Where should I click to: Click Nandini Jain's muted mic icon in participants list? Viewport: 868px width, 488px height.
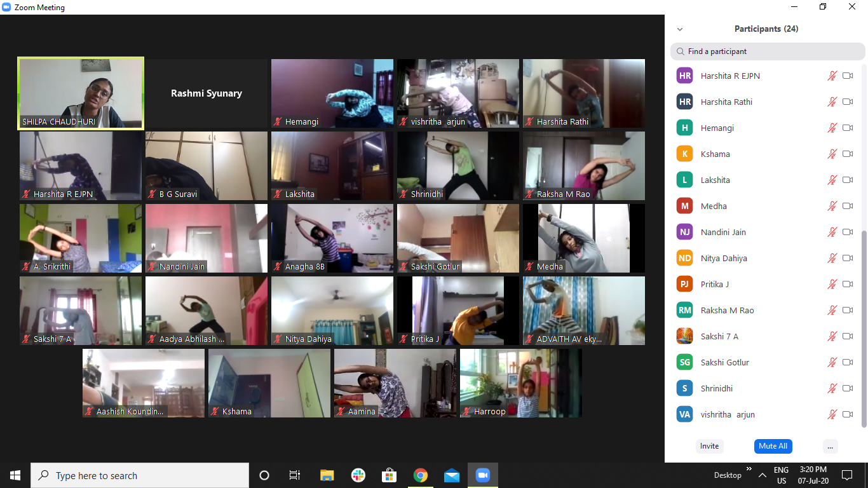click(832, 232)
